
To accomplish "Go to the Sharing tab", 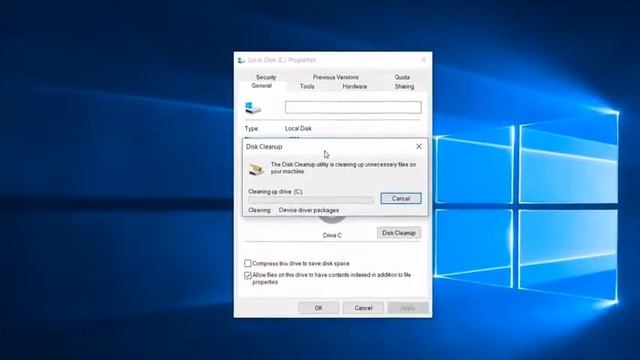I will (404, 87).
